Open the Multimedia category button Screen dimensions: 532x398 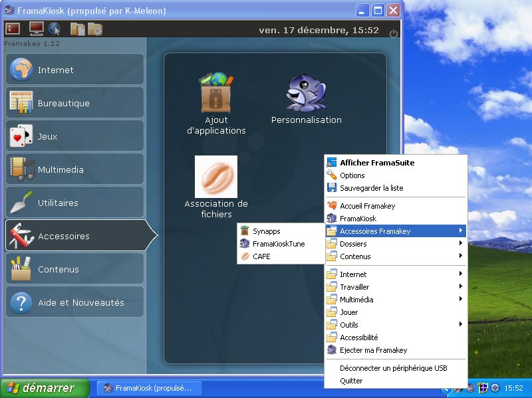coord(74,169)
